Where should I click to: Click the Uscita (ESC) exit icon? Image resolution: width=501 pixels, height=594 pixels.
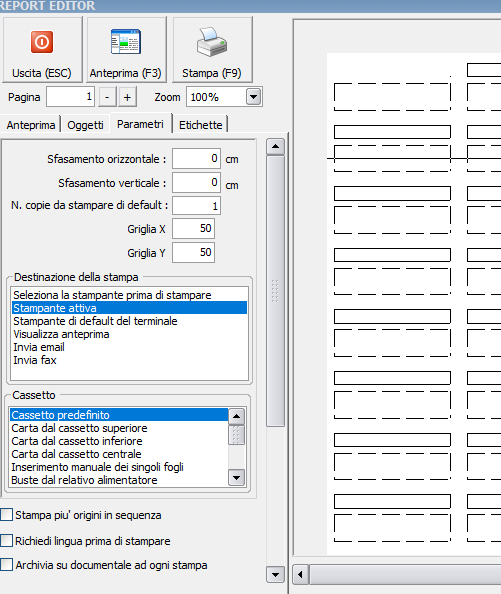[42, 42]
